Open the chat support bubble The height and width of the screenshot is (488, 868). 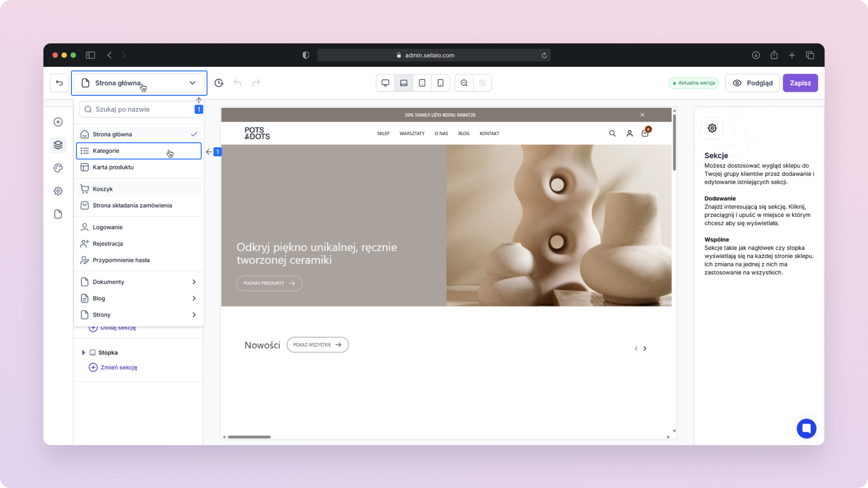point(806,428)
